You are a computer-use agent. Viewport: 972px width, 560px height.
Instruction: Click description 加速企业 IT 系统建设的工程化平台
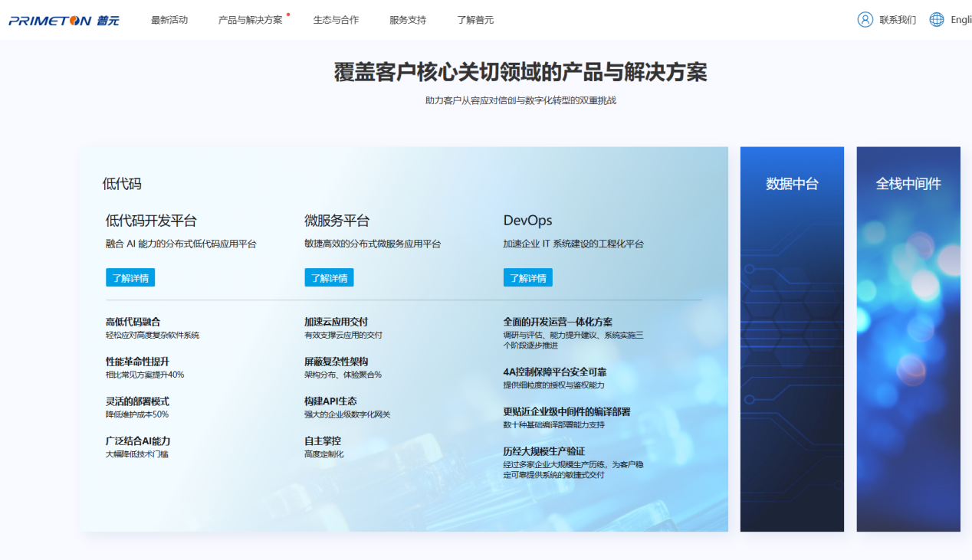pos(573,244)
